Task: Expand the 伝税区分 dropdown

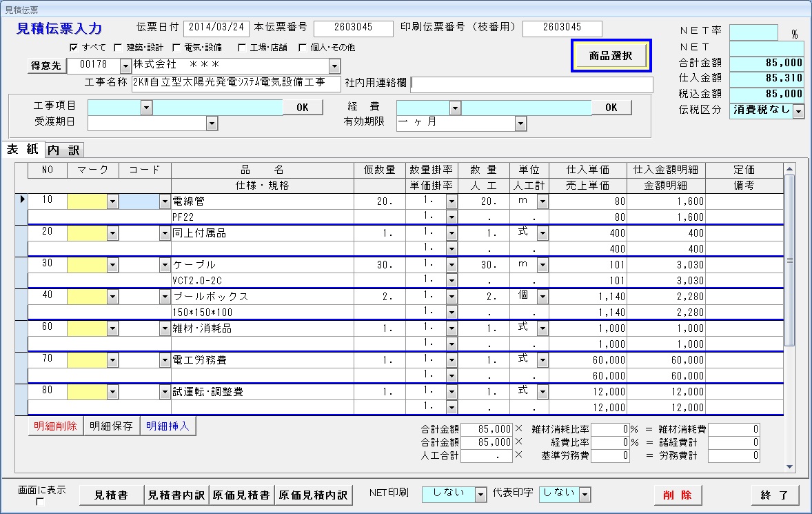Action: pyautogui.click(x=798, y=111)
